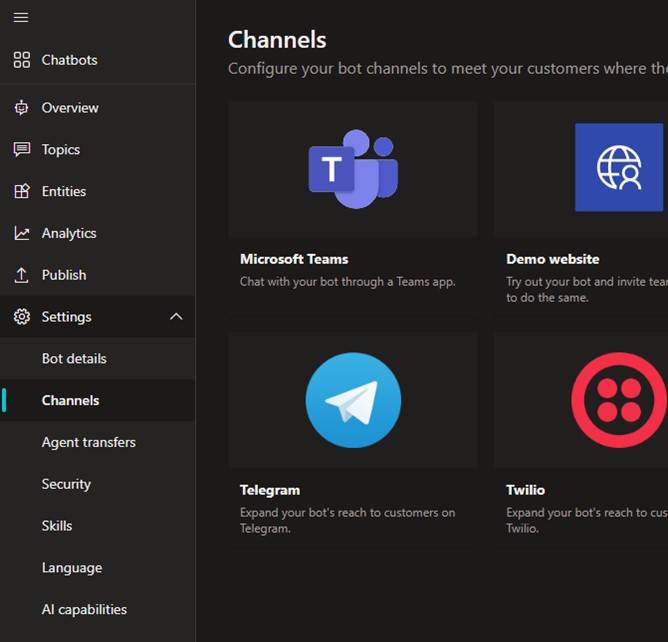Viewport: 668px width, 642px height.
Task: Open Agent transfers settings
Action: coord(88,443)
